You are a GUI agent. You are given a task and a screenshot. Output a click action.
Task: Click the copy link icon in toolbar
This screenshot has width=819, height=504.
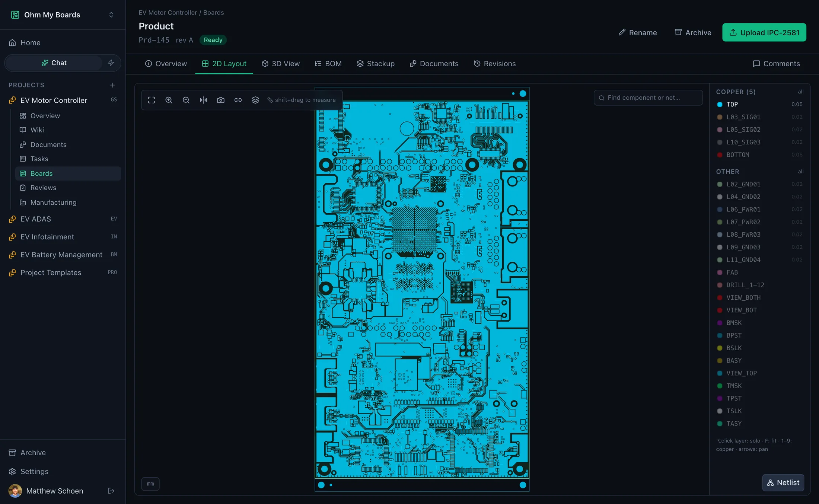tap(238, 100)
